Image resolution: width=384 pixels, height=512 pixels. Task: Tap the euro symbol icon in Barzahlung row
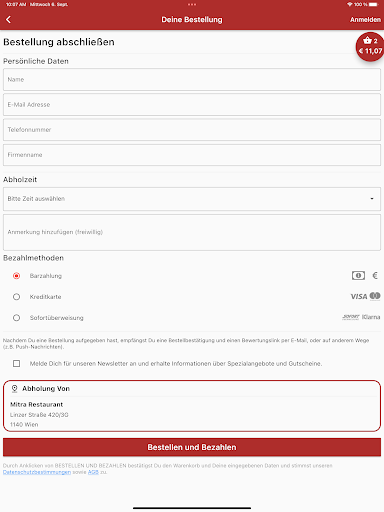(375, 276)
